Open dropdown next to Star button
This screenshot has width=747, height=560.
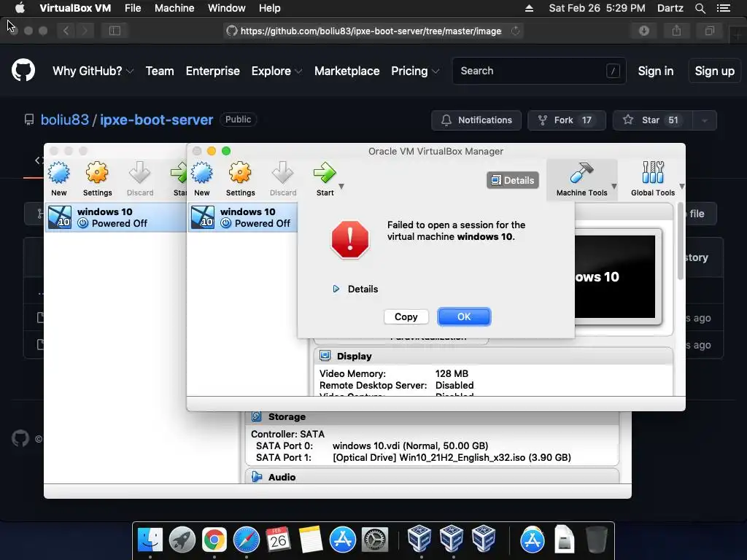[705, 120]
